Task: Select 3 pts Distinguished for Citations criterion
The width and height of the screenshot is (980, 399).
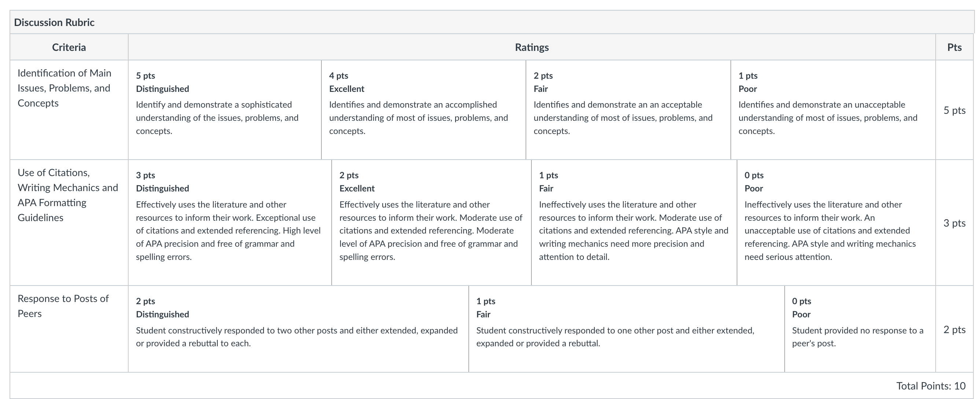Action: pyautogui.click(x=230, y=222)
